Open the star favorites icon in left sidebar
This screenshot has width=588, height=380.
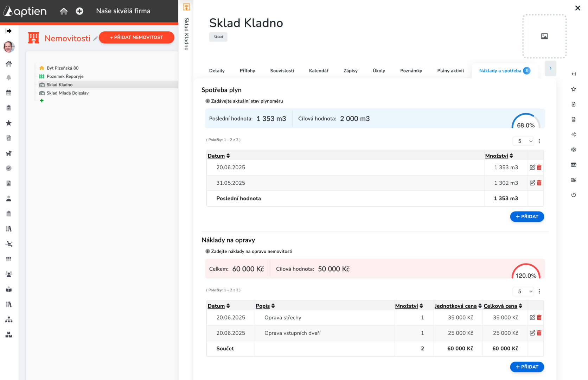click(9, 123)
